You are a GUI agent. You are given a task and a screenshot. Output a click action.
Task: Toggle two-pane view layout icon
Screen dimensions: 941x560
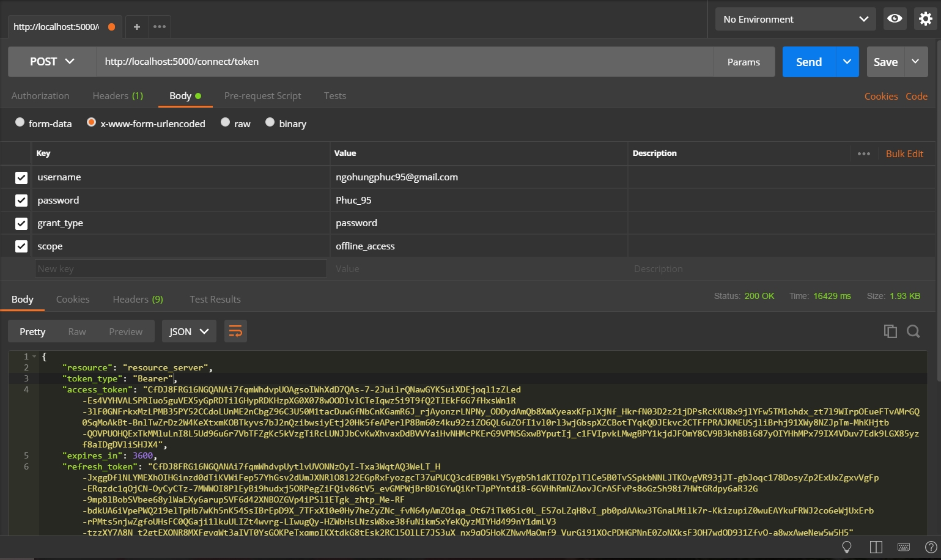pyautogui.click(x=876, y=547)
